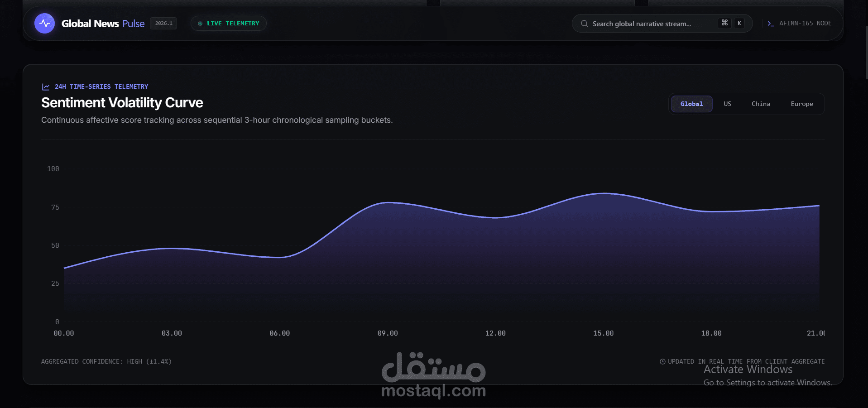Viewport: 868px width, 408px height.
Task: Click the green live indicator dot
Action: tap(200, 24)
